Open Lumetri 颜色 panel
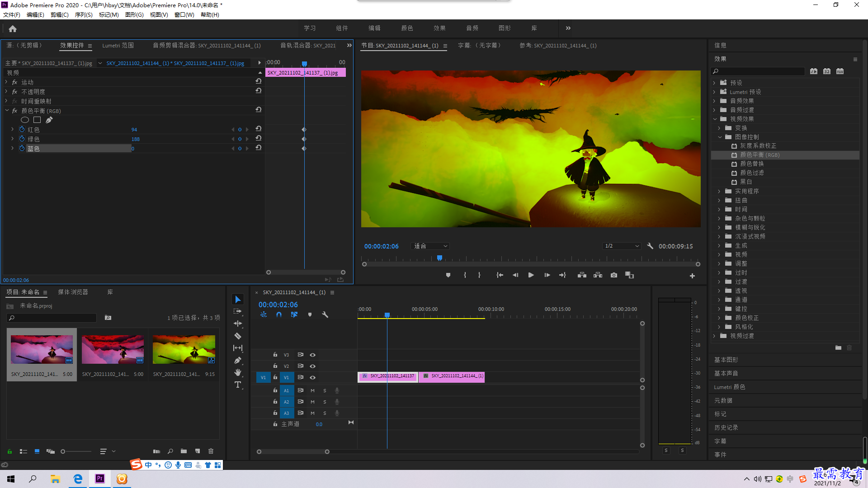Viewport: 868px width, 488px height. 730,387
